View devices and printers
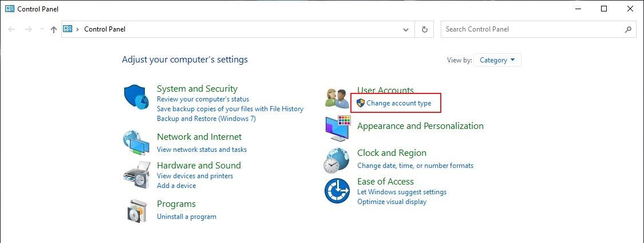The image size is (644, 243). tap(195, 176)
